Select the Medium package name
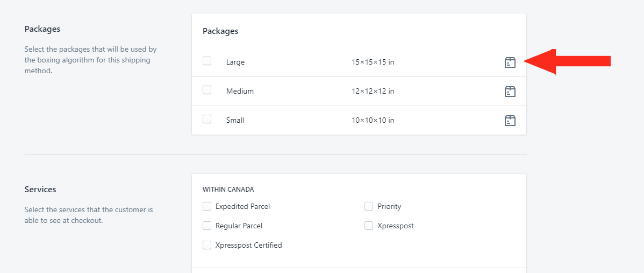The image size is (644, 273). point(240,92)
